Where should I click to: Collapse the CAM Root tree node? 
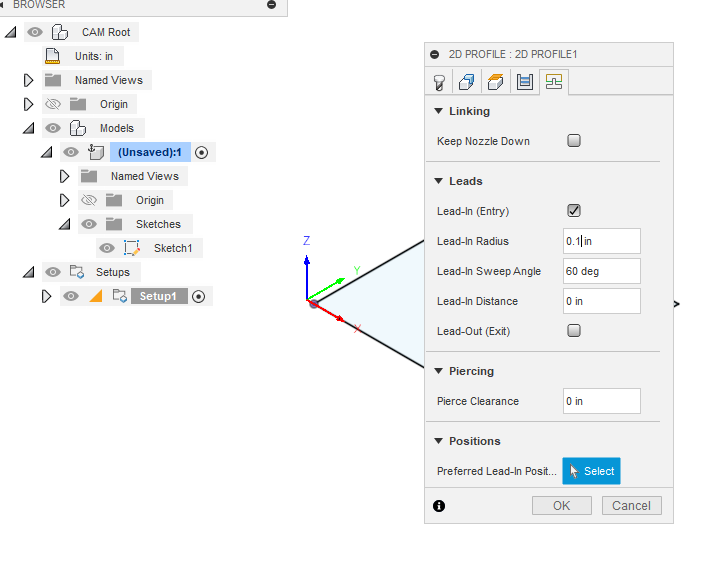click(x=11, y=32)
